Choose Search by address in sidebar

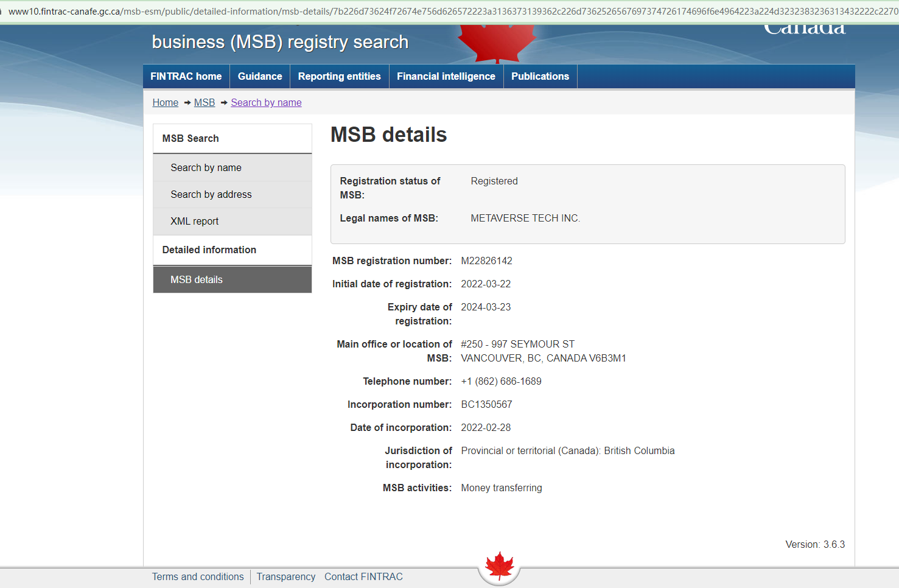coord(233,195)
